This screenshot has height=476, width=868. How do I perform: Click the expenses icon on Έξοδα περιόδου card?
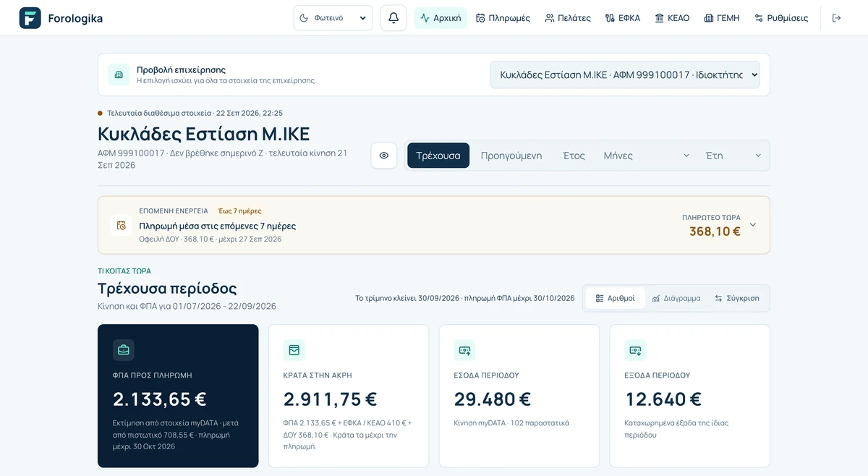[636, 350]
